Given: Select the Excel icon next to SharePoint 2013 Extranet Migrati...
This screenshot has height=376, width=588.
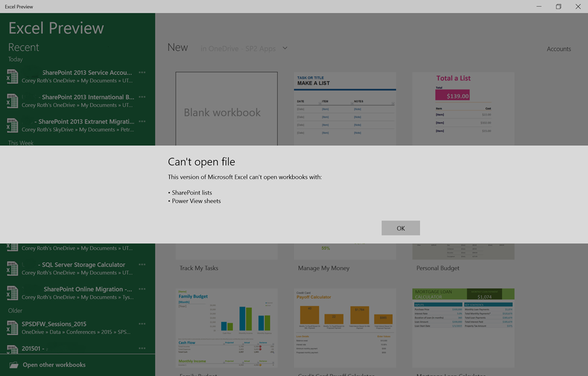Looking at the screenshot, I should 12,126.
